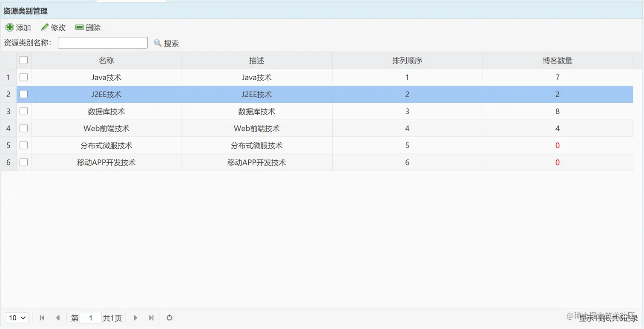Click the 删除 delete button
Viewport: 644px width, 329px height.
coord(88,28)
